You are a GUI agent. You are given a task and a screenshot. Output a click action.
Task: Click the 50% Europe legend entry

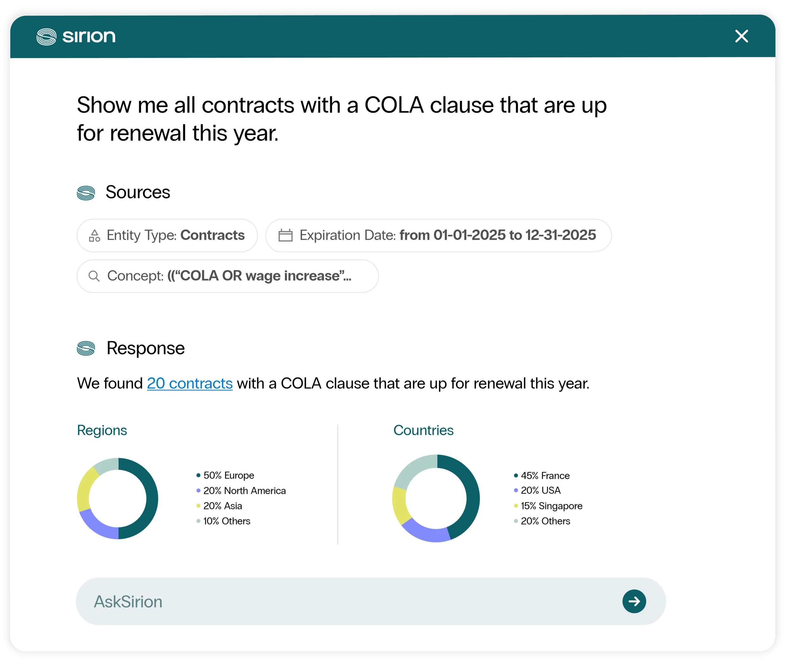click(x=228, y=475)
